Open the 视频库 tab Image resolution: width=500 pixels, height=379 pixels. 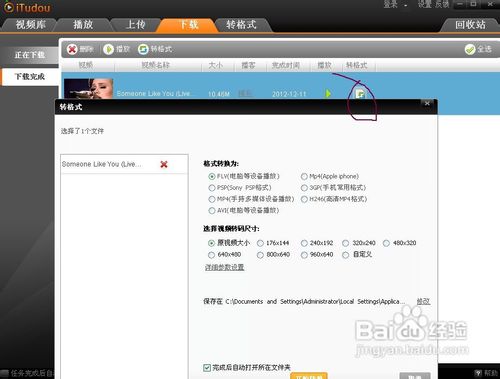31,25
